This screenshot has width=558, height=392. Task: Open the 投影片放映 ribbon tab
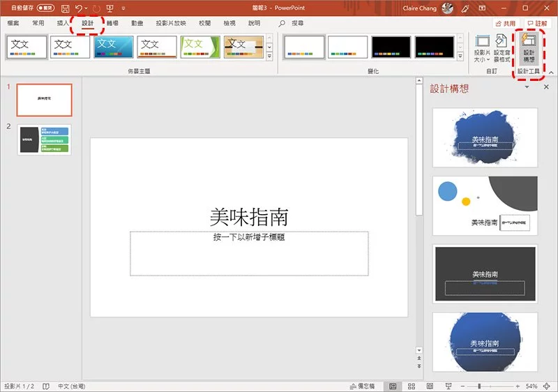point(171,23)
